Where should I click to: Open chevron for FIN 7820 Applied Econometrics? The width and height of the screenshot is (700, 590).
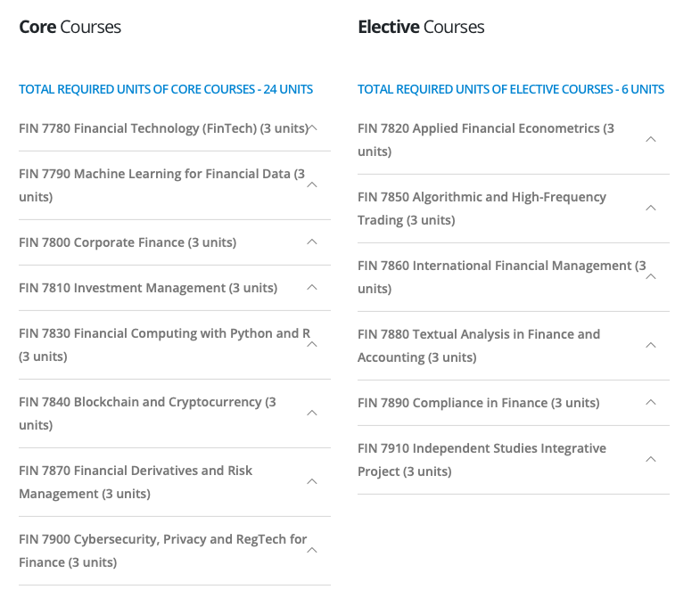651,140
